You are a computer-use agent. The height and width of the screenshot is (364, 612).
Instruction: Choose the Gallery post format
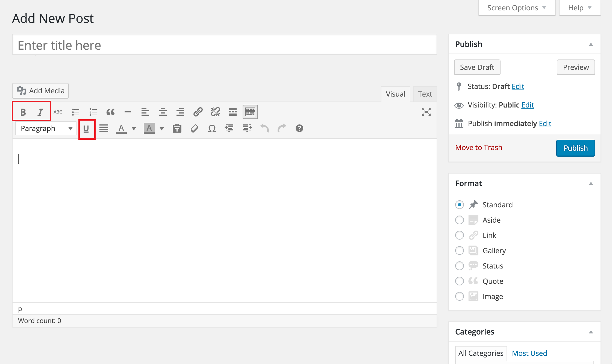(459, 250)
